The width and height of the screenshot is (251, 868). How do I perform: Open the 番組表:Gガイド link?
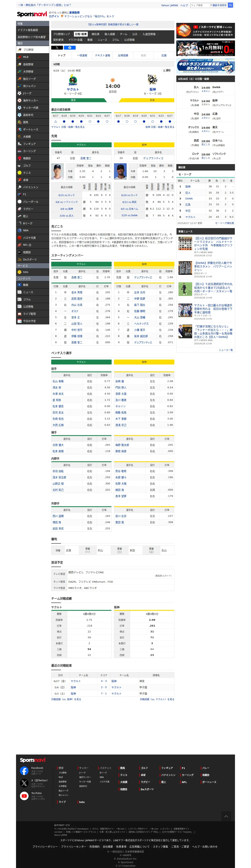(x=163, y=576)
